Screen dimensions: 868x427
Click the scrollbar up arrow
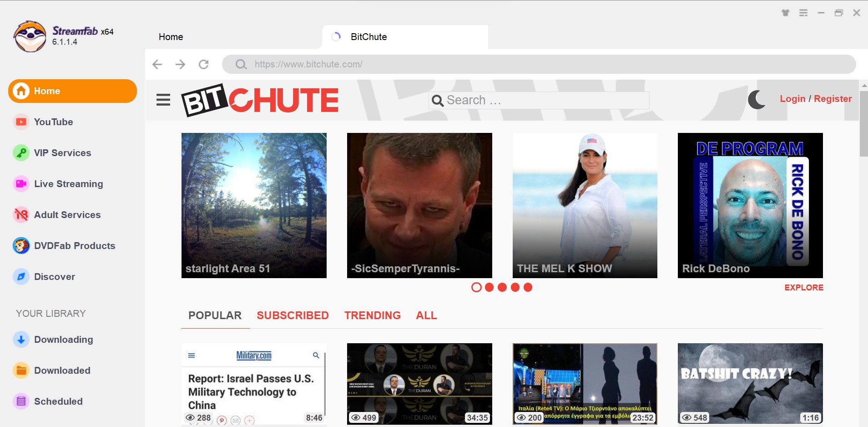(863, 86)
